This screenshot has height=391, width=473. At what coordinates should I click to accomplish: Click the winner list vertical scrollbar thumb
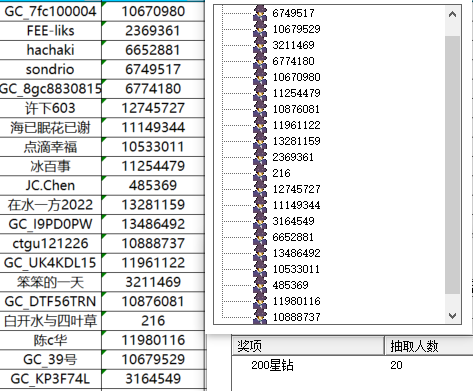(452, 165)
